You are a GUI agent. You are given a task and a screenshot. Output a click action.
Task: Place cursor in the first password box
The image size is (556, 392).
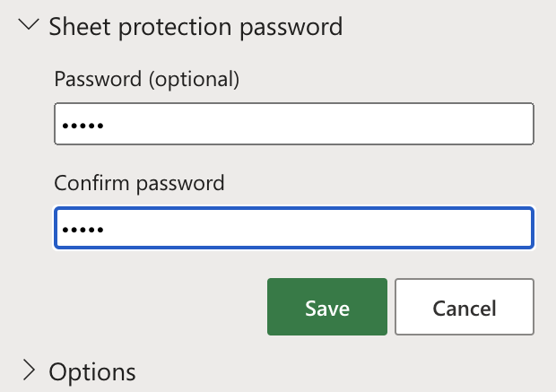pyautogui.click(x=294, y=124)
